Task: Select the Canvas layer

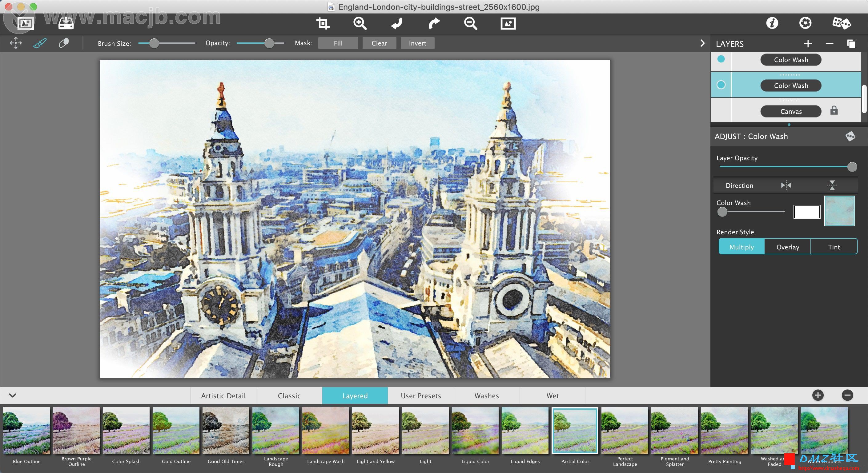Action: click(x=790, y=111)
